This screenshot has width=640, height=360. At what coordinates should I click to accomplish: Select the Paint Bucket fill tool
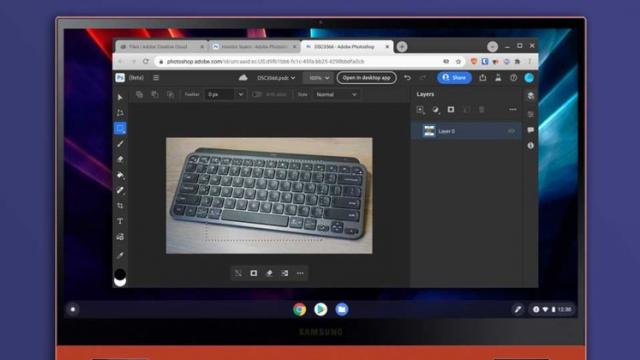(x=120, y=175)
